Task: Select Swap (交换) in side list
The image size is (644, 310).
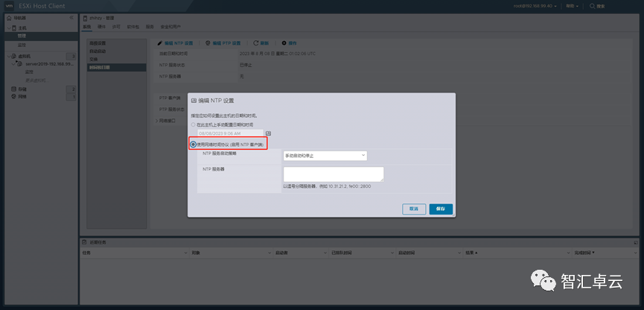Action: tap(116, 59)
